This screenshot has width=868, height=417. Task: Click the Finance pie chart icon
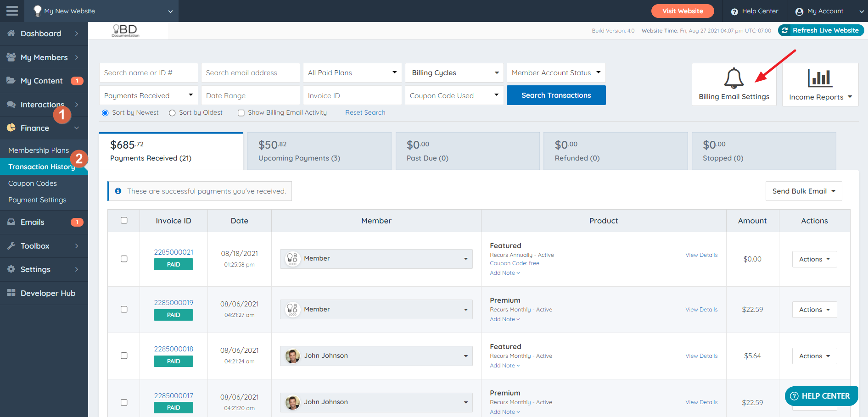click(11, 128)
